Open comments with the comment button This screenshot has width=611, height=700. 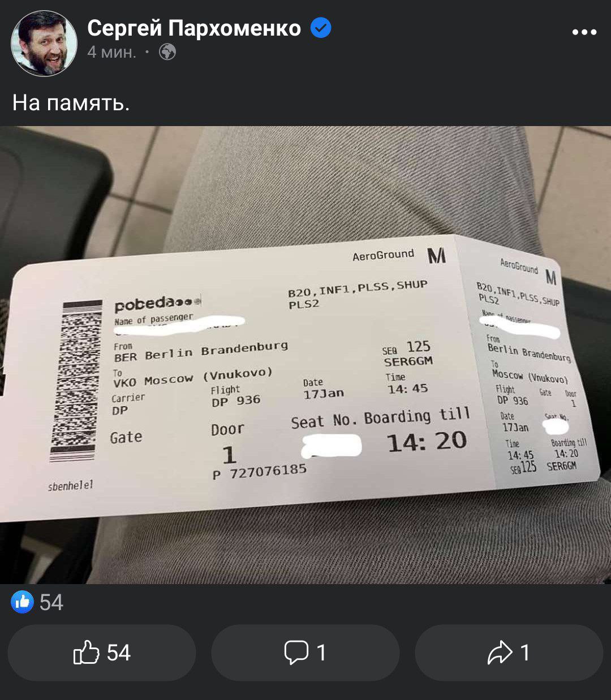[x=305, y=653]
